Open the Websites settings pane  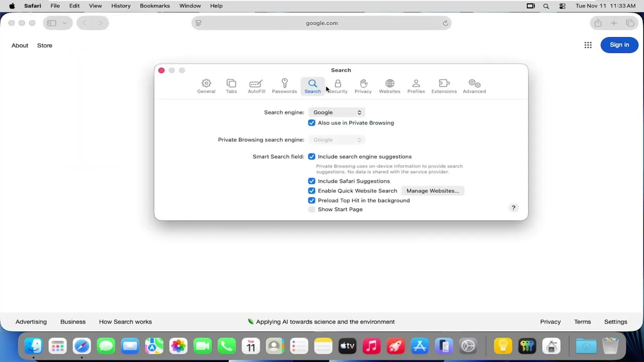(389, 86)
